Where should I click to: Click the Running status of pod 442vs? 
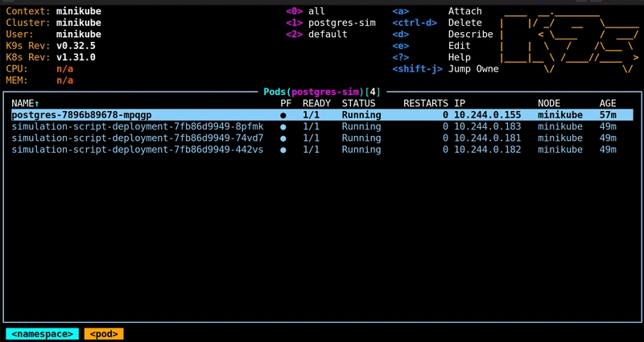tap(361, 150)
